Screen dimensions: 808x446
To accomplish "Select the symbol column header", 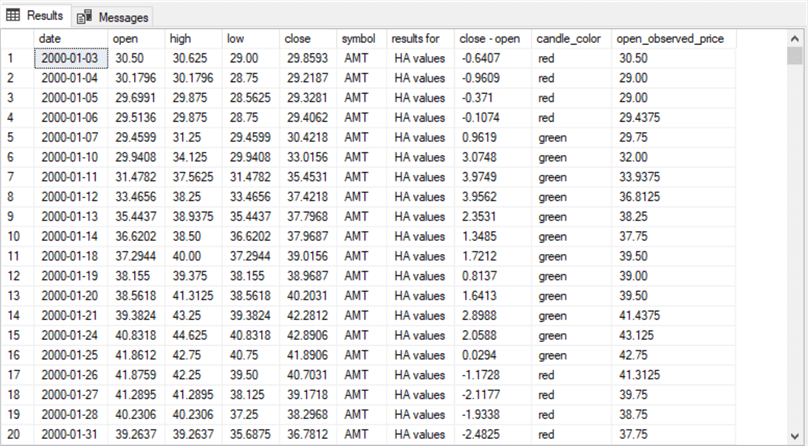I will pyautogui.click(x=362, y=39).
